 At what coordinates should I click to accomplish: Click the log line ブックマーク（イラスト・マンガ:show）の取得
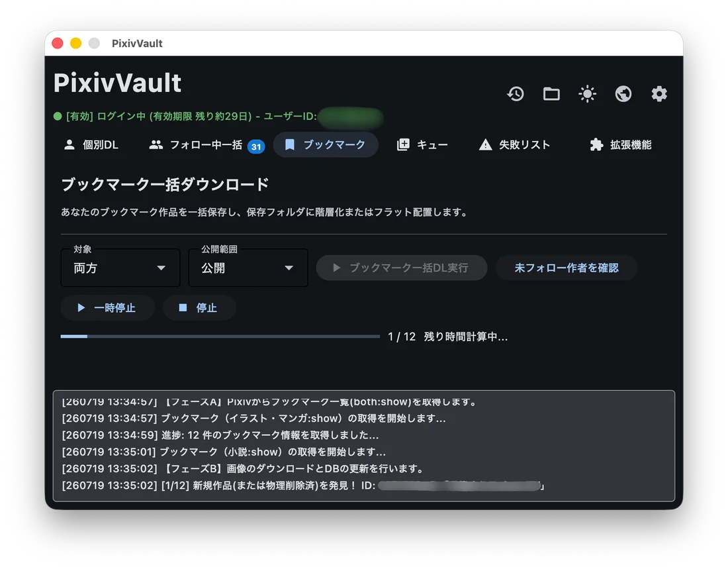pos(254,419)
